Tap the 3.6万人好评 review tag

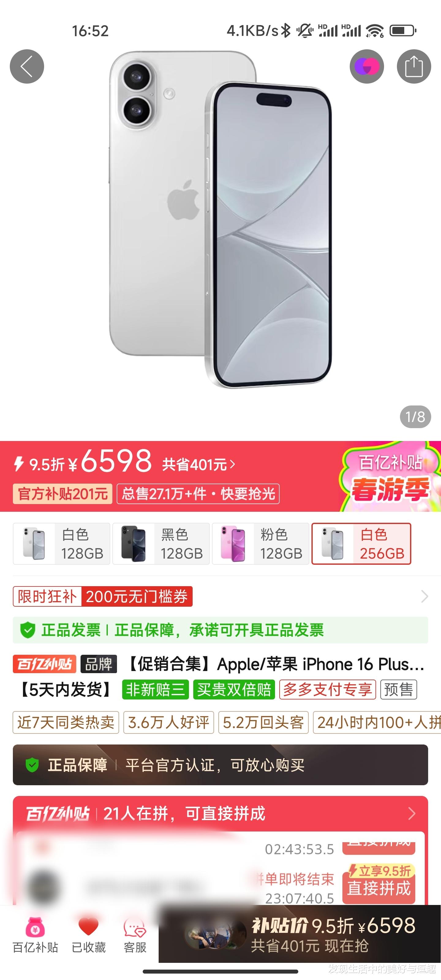click(168, 722)
